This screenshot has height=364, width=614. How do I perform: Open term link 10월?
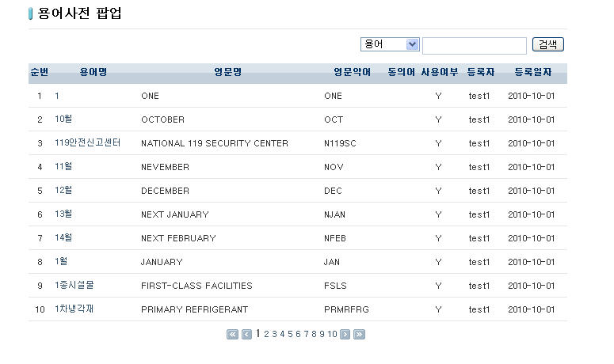[63, 119]
